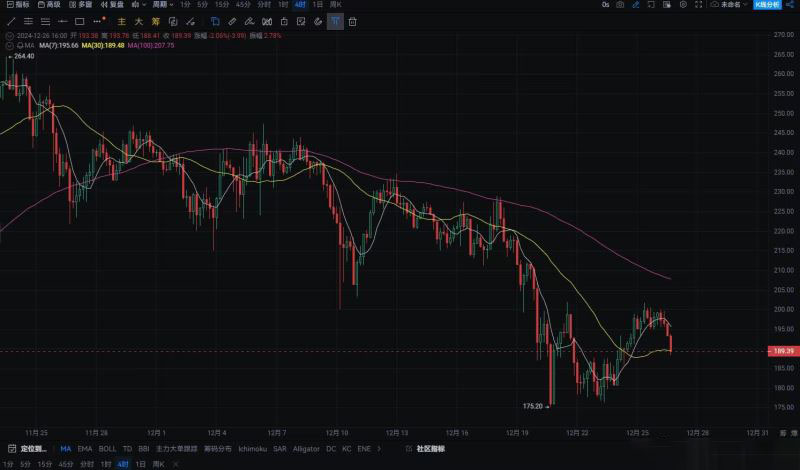Select the trend line drawing tool
Image resolution: width=800 pixels, height=470 pixels.
[11, 21]
